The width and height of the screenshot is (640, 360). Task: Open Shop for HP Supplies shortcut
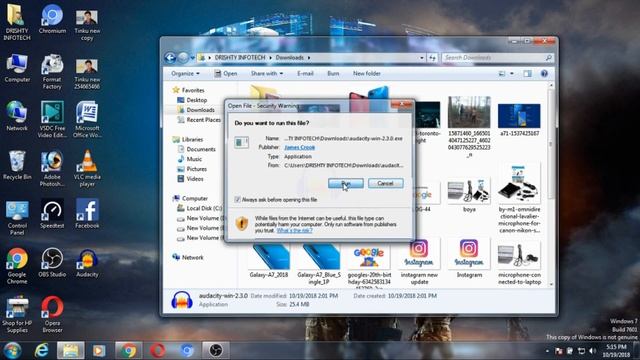point(17,315)
